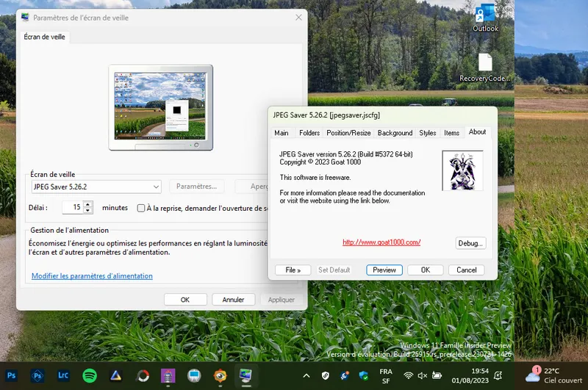
Task: Select the RecoveryCode file on the desktop
Action: [x=485, y=68]
